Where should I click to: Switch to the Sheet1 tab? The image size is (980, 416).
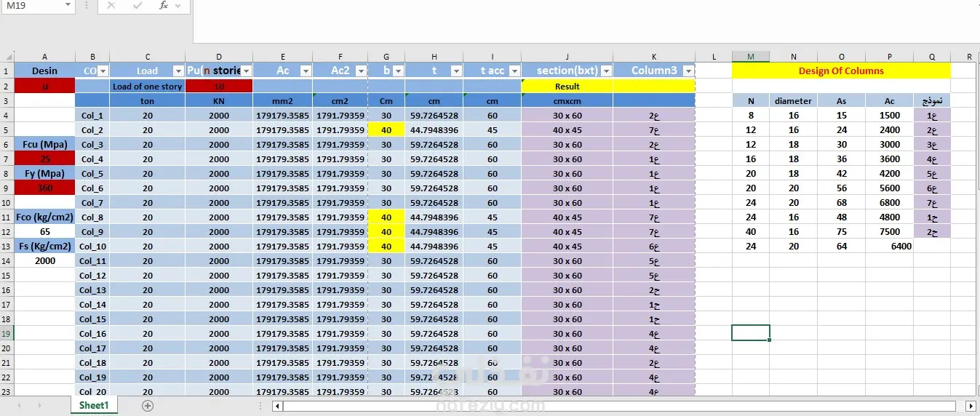pos(93,406)
